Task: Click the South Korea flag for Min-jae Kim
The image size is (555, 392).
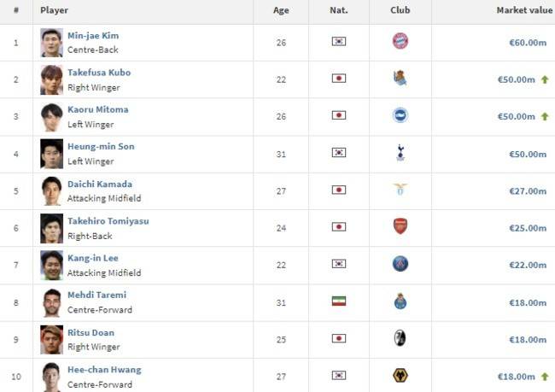Action: [339, 42]
